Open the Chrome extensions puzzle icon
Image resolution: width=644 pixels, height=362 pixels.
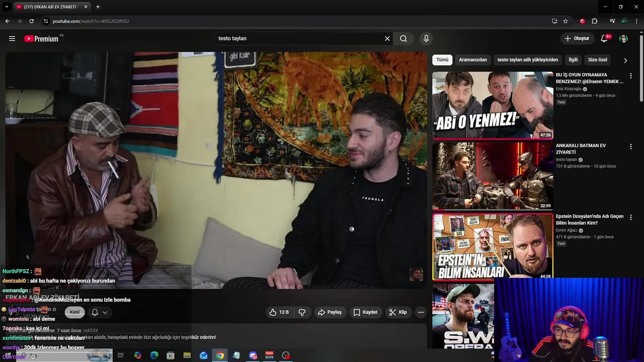[x=595, y=21]
